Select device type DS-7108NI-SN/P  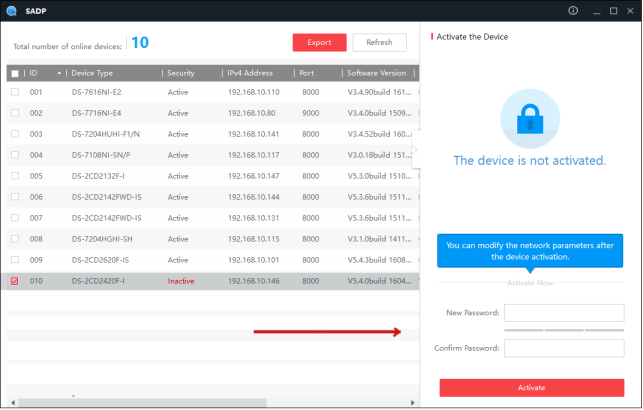tap(101, 155)
